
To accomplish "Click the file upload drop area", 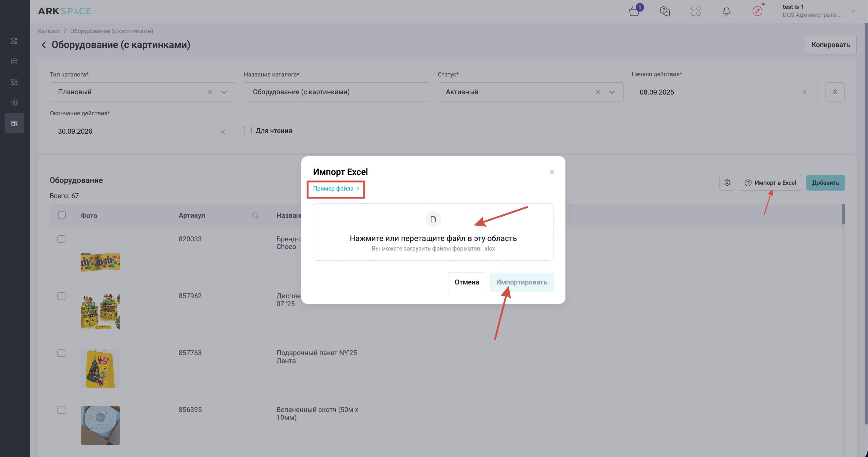I will click(x=433, y=232).
